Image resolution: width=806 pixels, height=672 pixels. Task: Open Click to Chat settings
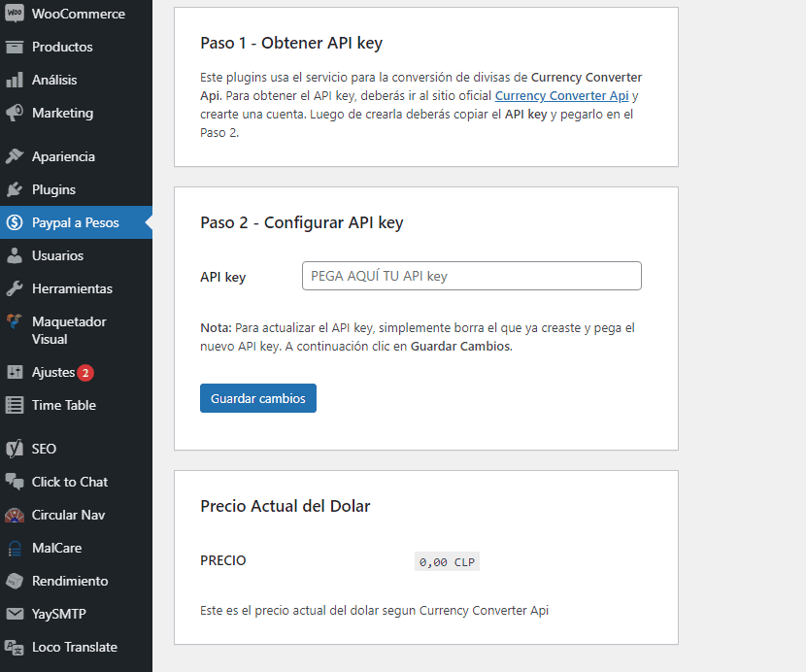click(x=69, y=482)
